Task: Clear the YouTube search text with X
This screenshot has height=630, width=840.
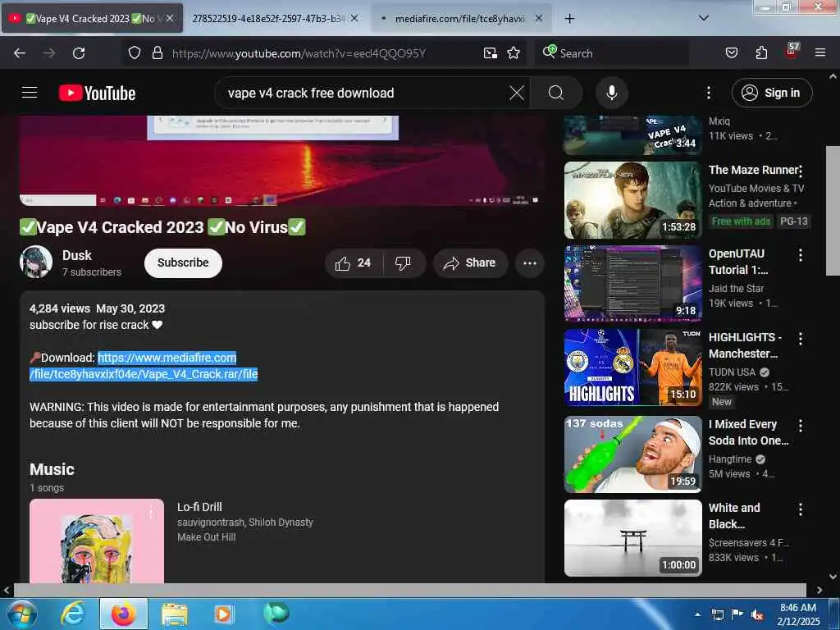Action: pyautogui.click(x=517, y=93)
